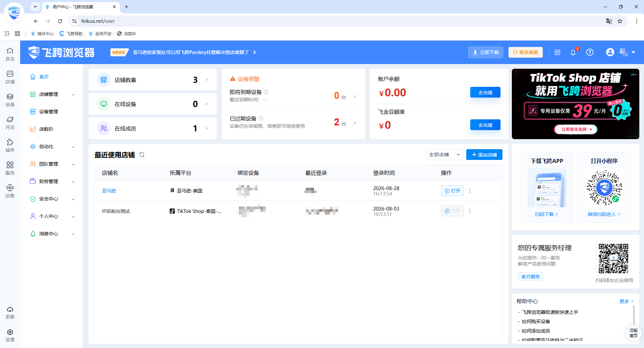Refresh the 最近使用店铺 list
The width and height of the screenshot is (644, 348).
click(x=142, y=155)
